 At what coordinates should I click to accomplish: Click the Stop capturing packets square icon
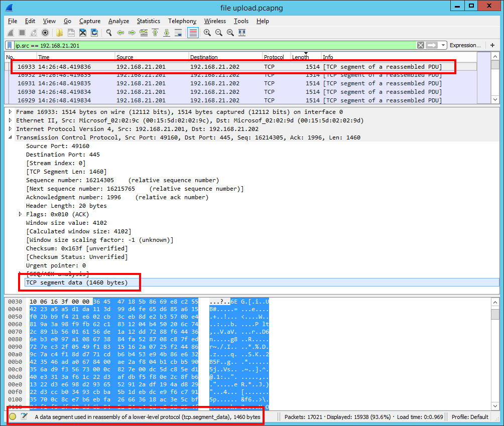point(22,33)
